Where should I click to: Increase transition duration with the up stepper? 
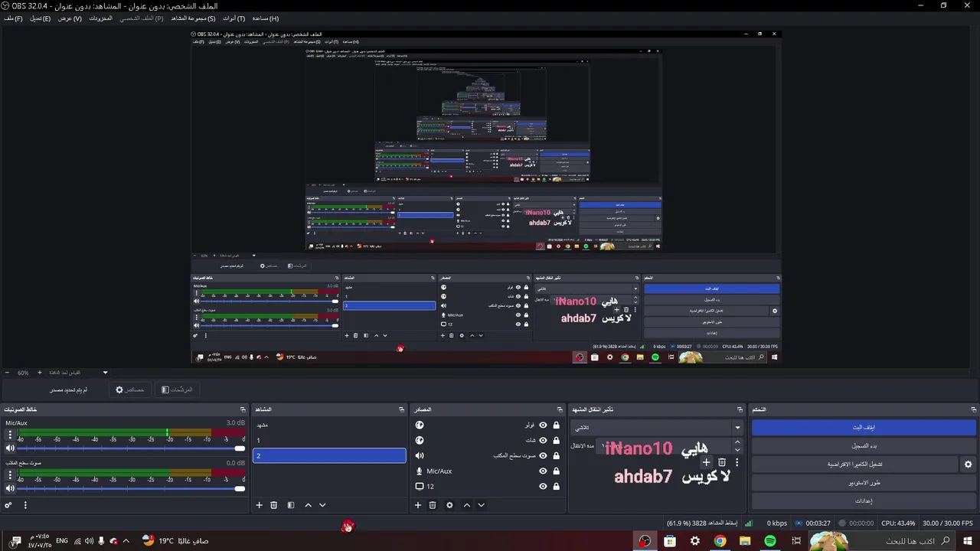coord(737,442)
